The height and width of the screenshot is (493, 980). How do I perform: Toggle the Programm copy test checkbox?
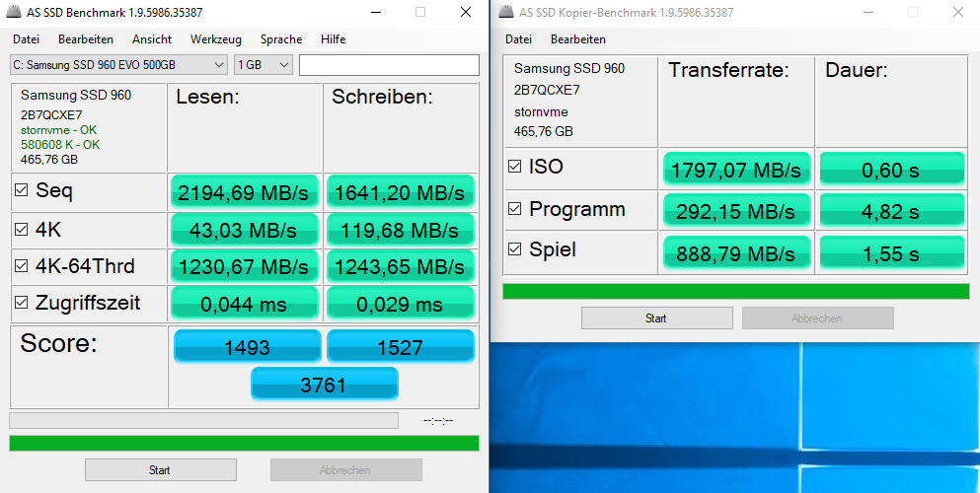point(515,209)
